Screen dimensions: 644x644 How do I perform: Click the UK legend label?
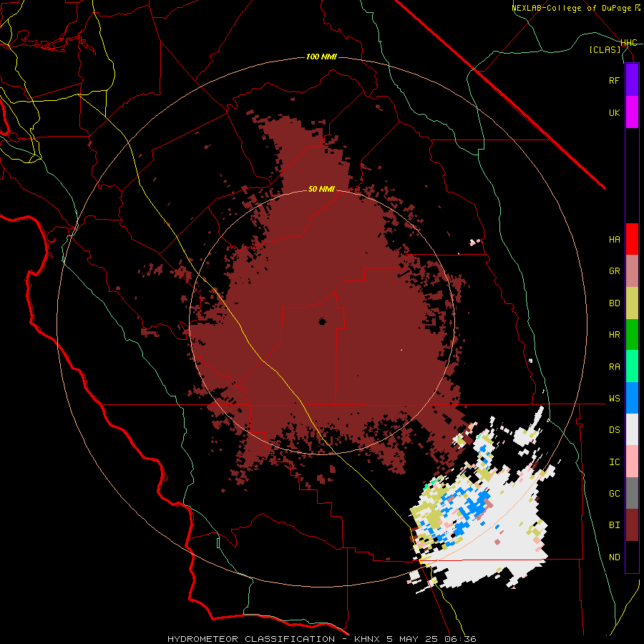coord(614,112)
